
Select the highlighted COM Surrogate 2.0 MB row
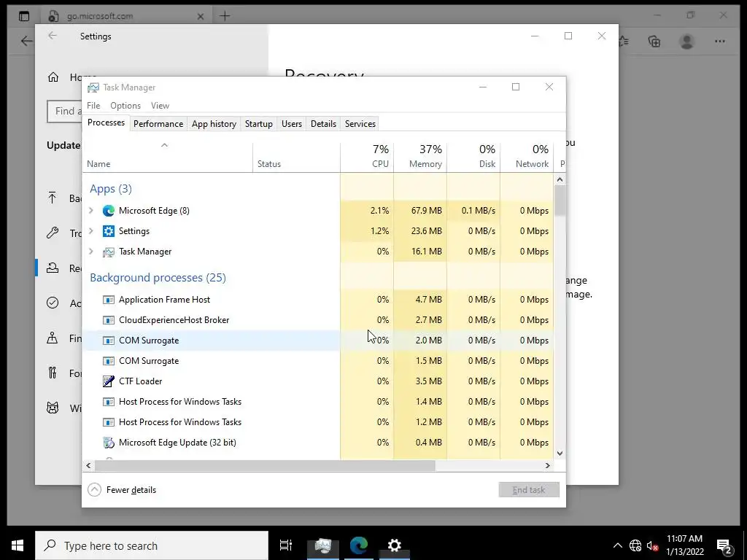(x=318, y=341)
